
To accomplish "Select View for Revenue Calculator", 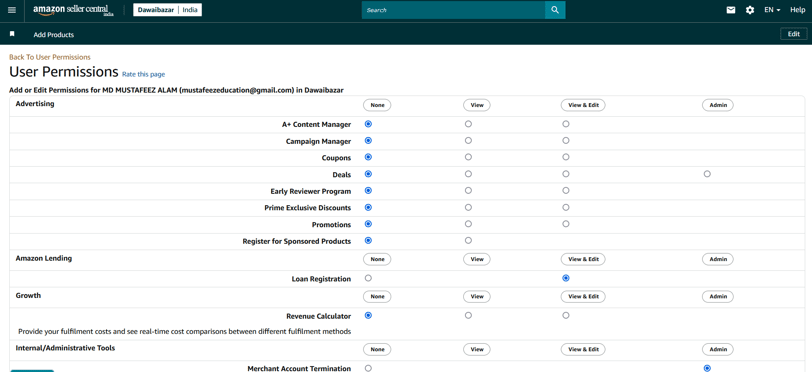I will (x=468, y=315).
